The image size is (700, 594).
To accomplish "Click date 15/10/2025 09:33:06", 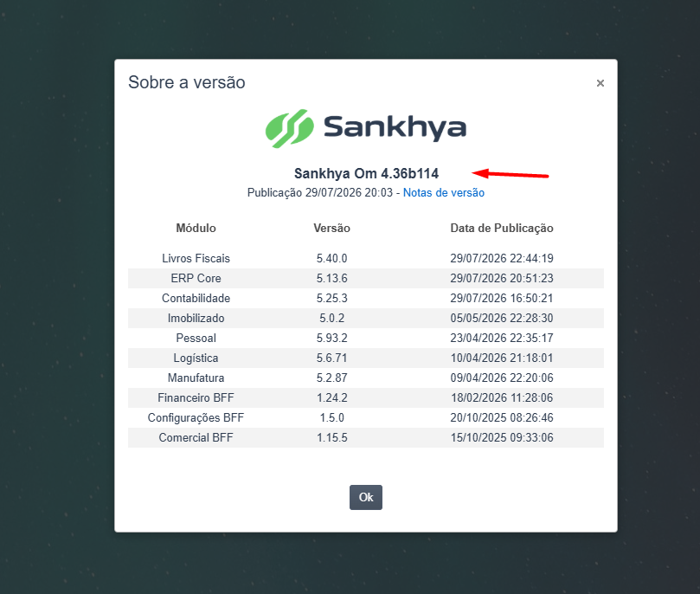I will (502, 437).
